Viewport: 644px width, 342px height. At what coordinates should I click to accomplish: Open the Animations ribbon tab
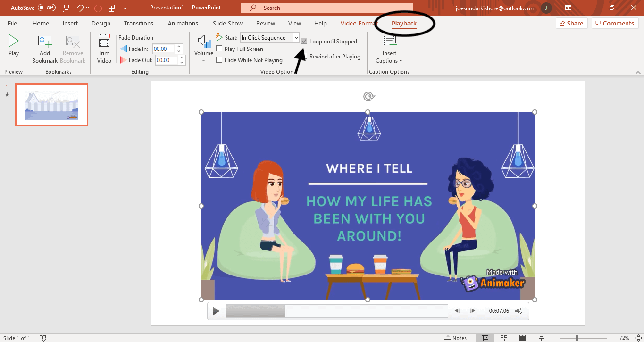point(183,23)
